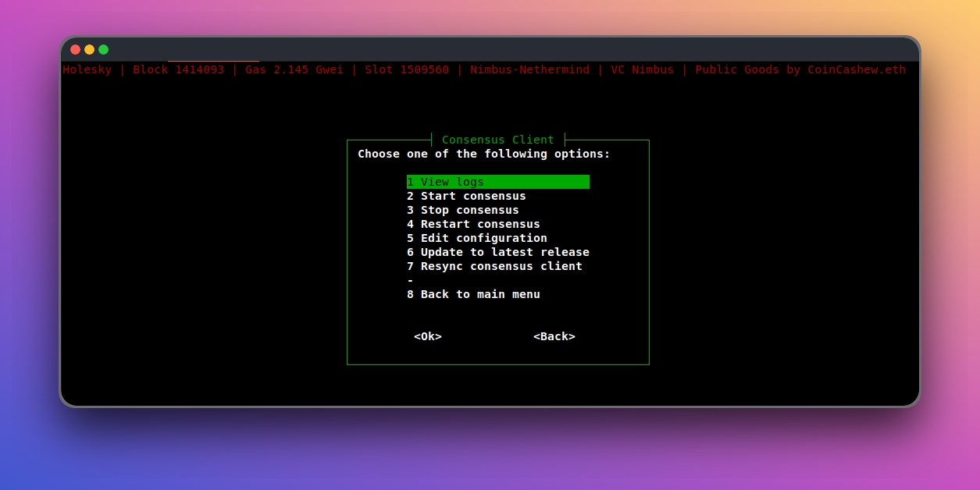Click the yellow minimize window button
The height and width of the screenshot is (490, 980).
[90, 49]
